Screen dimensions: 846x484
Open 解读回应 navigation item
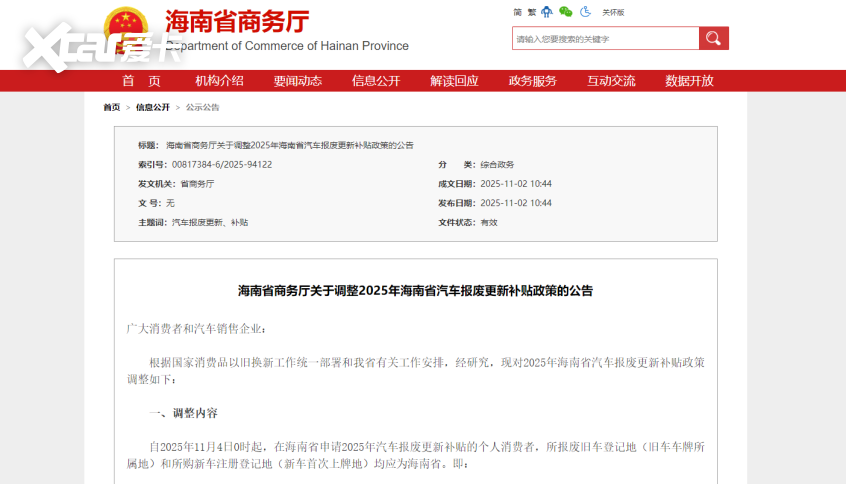pyautogui.click(x=454, y=81)
